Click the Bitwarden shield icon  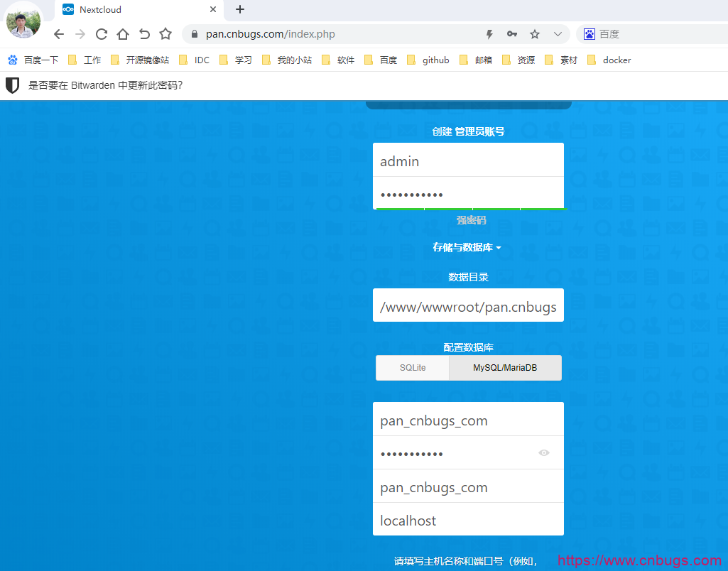coord(13,86)
